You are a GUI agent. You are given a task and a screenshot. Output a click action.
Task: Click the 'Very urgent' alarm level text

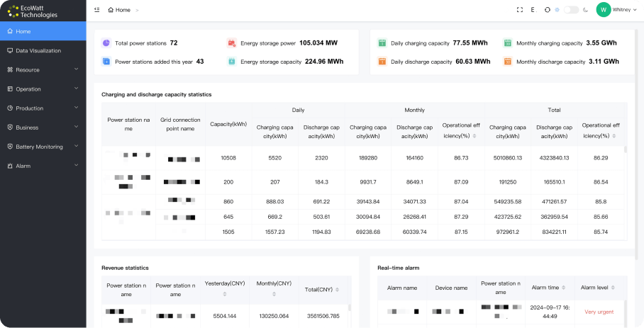pos(599,312)
